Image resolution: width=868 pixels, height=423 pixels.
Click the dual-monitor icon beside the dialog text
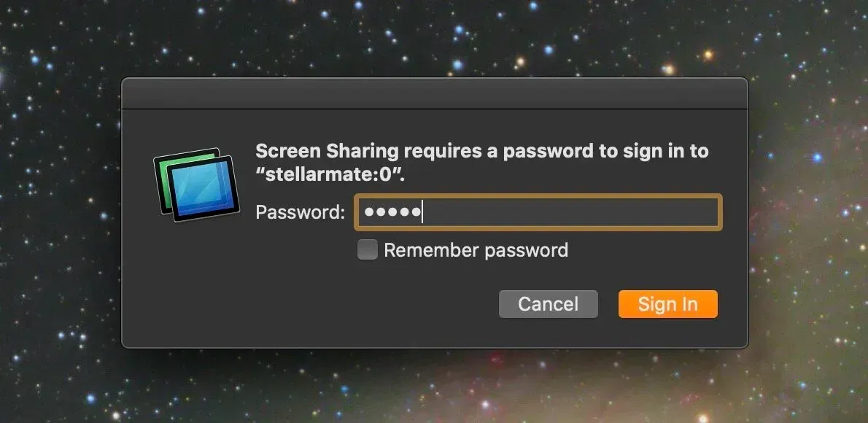[195, 182]
